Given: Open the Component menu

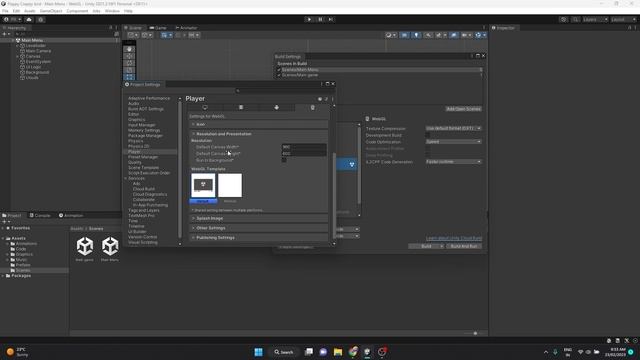Looking at the screenshot, I should point(77,11).
